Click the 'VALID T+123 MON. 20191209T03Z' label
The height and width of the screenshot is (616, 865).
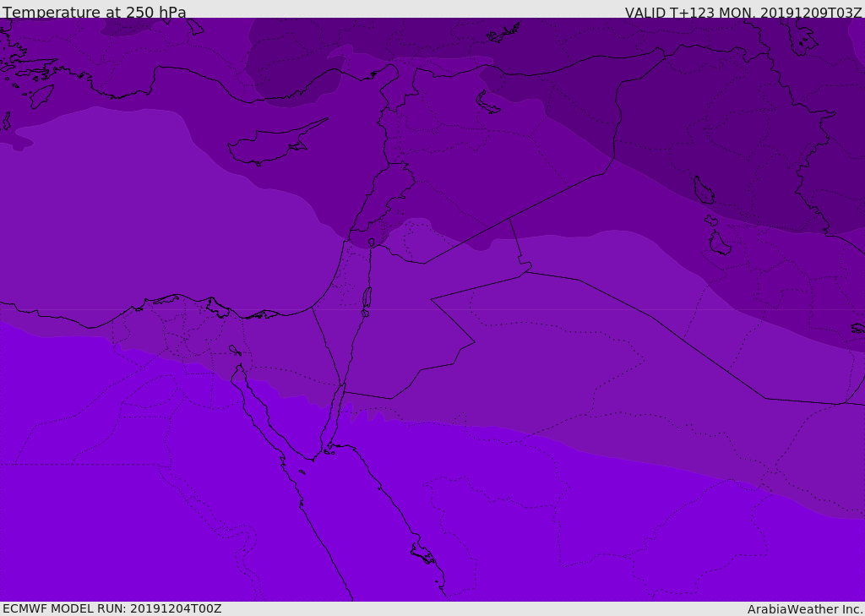click(x=743, y=12)
